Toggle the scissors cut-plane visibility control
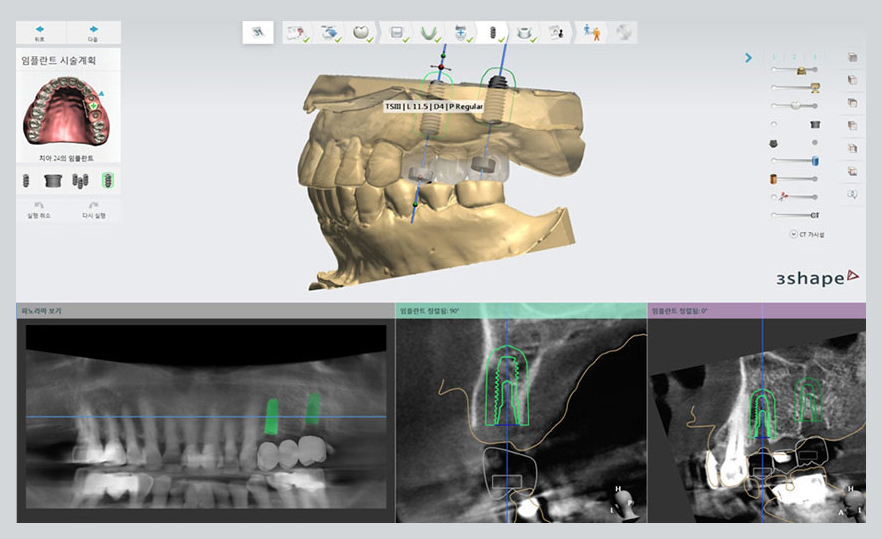Image resolution: width=882 pixels, height=539 pixels. tap(782, 196)
